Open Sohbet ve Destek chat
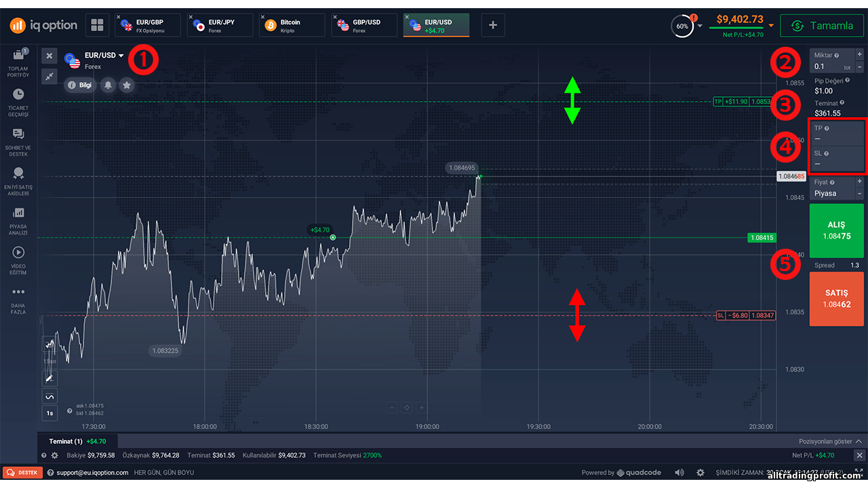Viewport: 868px width, 488px height. coord(18,142)
